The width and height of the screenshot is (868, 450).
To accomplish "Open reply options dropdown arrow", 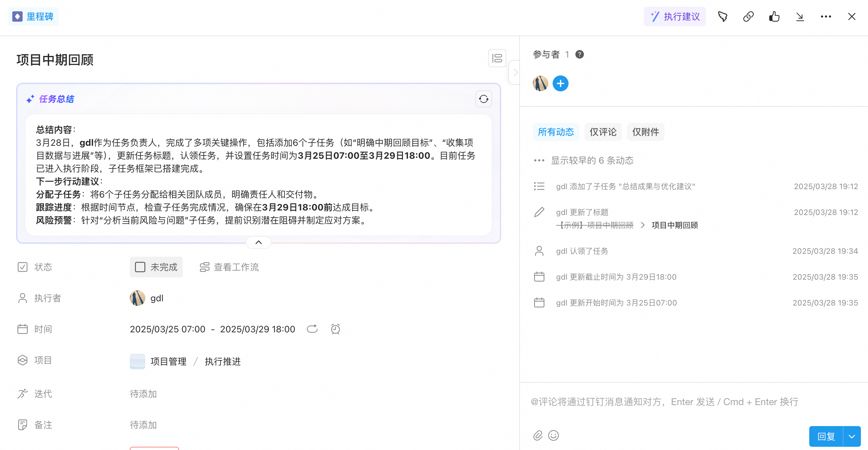I will 852,436.
